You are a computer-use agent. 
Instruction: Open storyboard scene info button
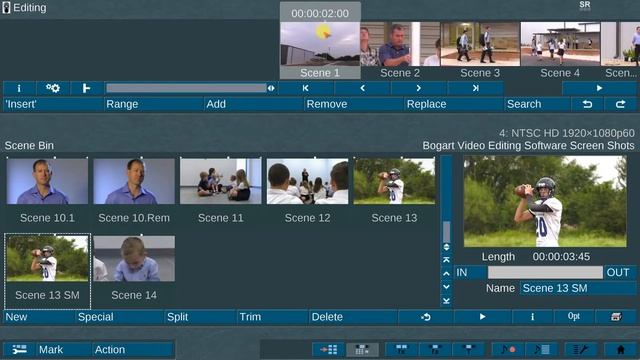[x=19, y=88]
